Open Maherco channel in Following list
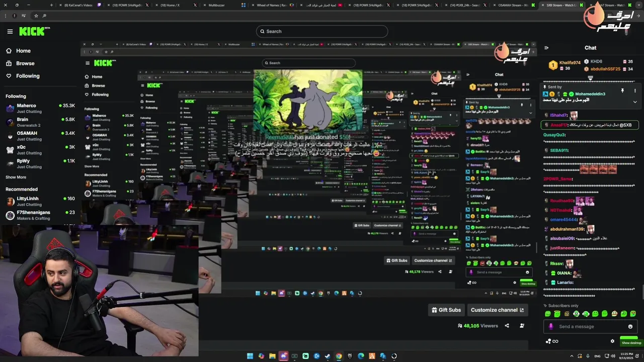Viewport: 644px width, 362px height. tap(40, 108)
